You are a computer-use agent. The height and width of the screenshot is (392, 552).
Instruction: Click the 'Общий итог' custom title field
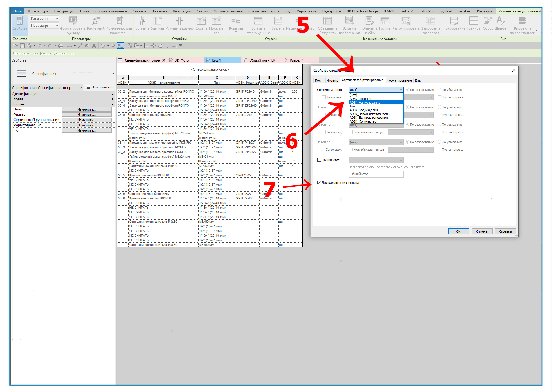tap(376, 174)
